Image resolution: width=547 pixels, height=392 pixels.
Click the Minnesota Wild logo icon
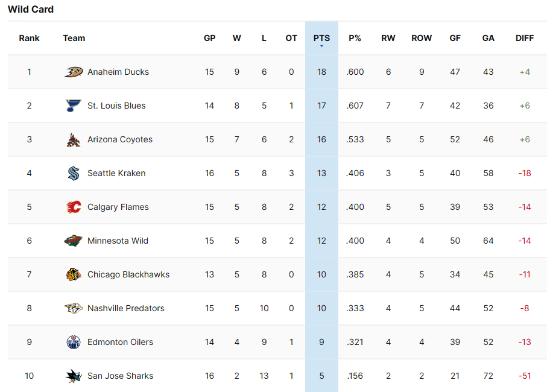point(74,241)
